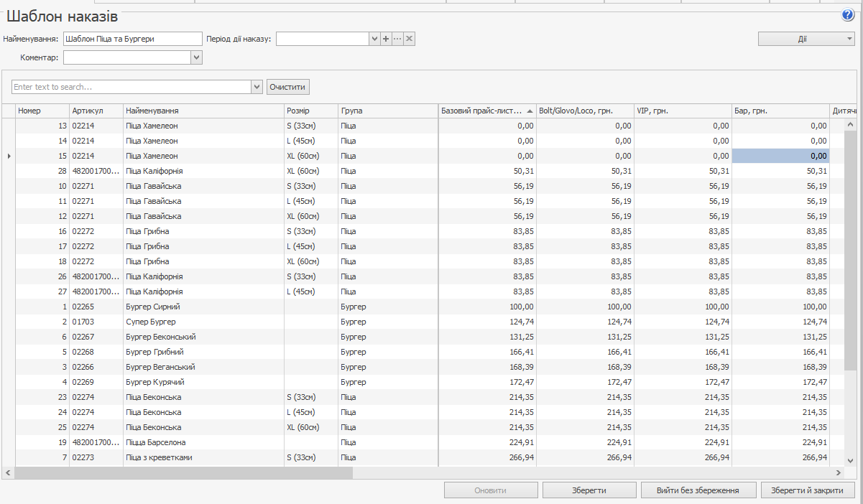Viewport: 863px width, 504px height.
Task: Click the Зберегти button
Action: click(589, 490)
